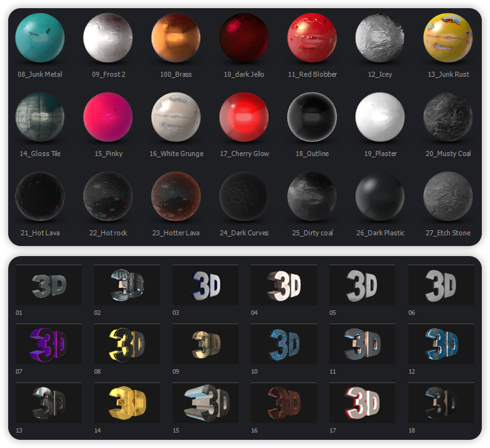Select the 15_Pinky magenta sphere
Screen dimensions: 490x448
point(108,117)
